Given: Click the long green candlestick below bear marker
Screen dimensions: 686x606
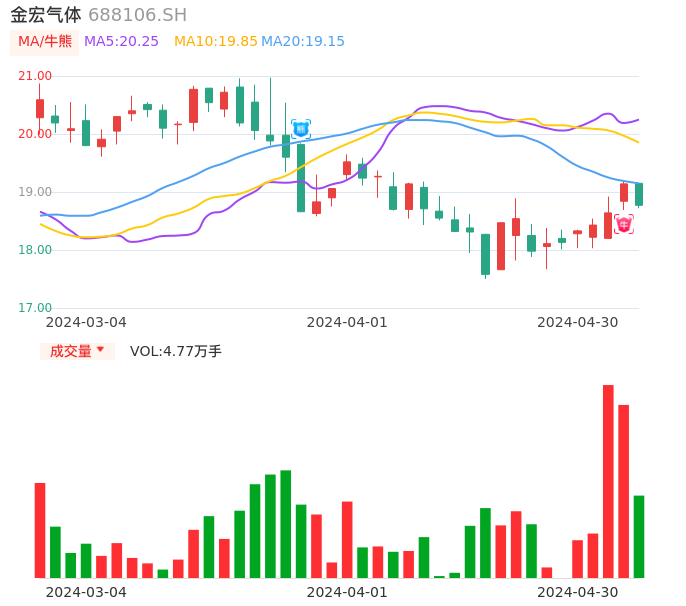Looking at the screenshot, I should click(x=301, y=177).
